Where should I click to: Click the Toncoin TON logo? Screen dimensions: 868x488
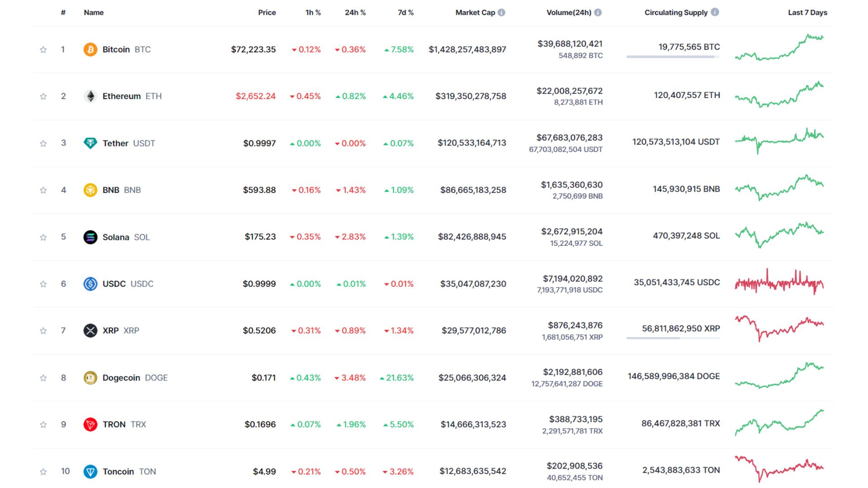point(90,471)
